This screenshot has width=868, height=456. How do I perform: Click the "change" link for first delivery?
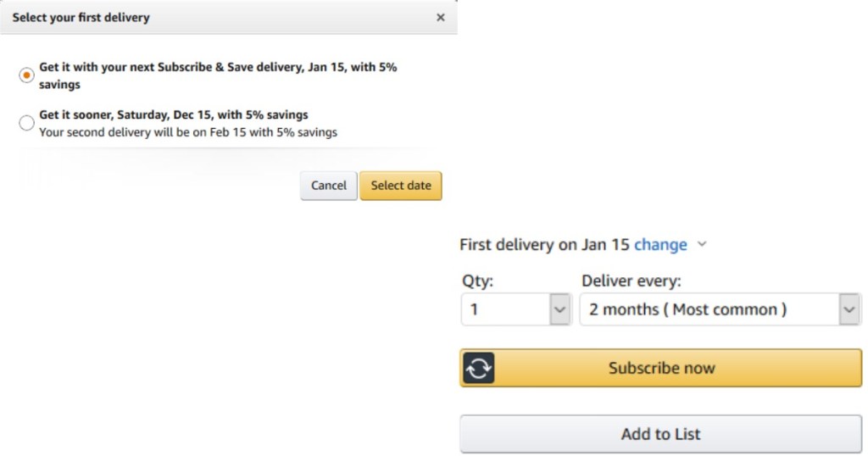pos(660,245)
